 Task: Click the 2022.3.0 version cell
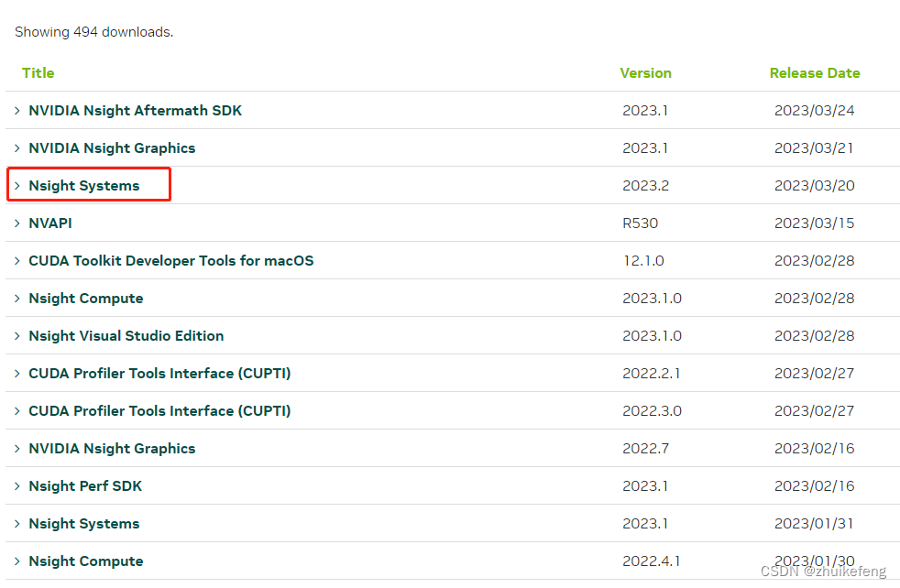point(652,411)
